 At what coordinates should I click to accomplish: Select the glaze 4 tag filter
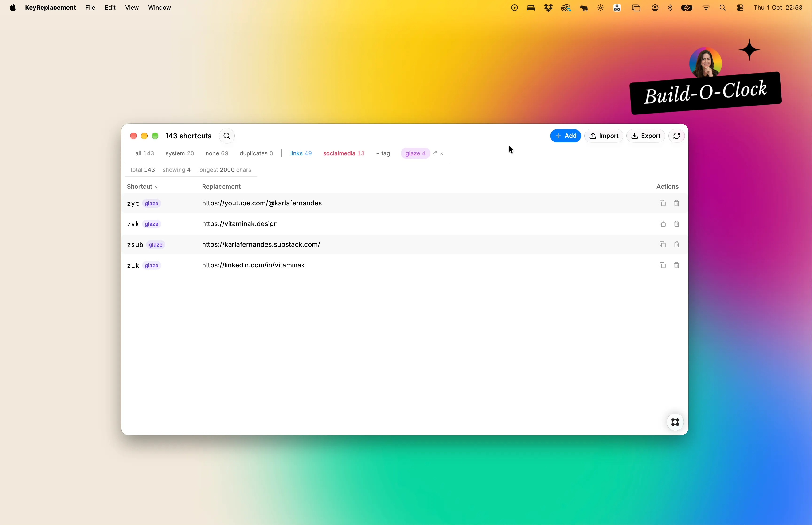pyautogui.click(x=415, y=153)
